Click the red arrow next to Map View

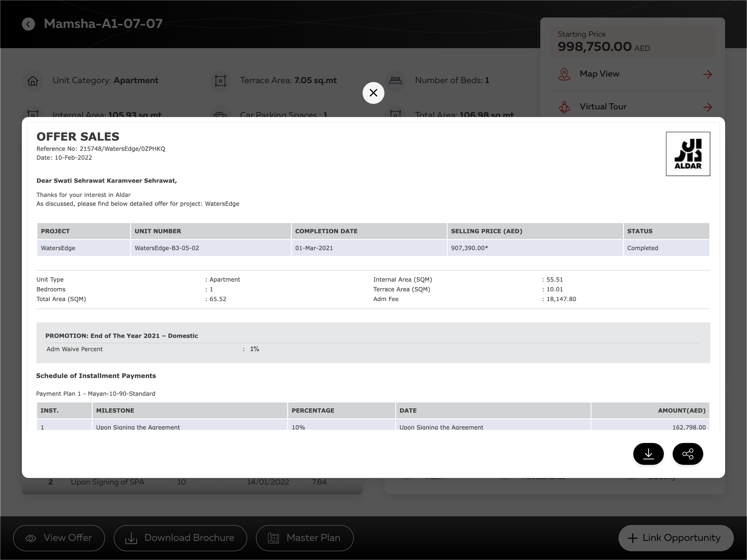[x=707, y=74]
